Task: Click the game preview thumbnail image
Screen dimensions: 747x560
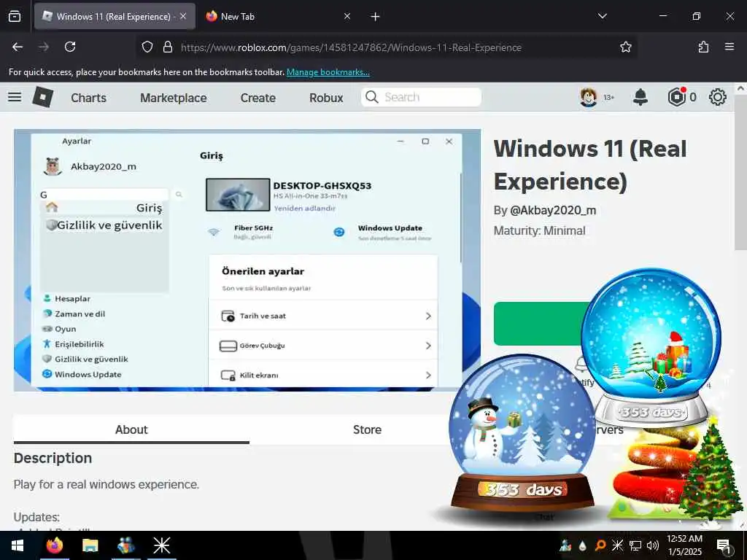Action: pyautogui.click(x=247, y=260)
